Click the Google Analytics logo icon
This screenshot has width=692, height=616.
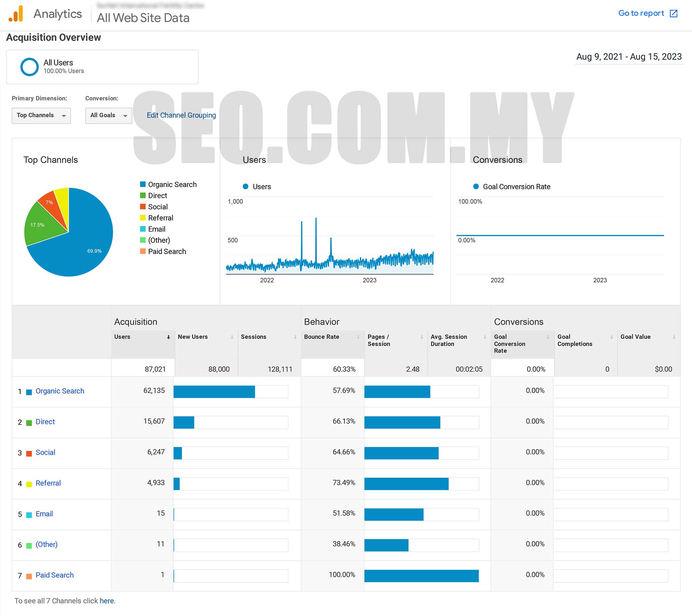click(x=16, y=14)
